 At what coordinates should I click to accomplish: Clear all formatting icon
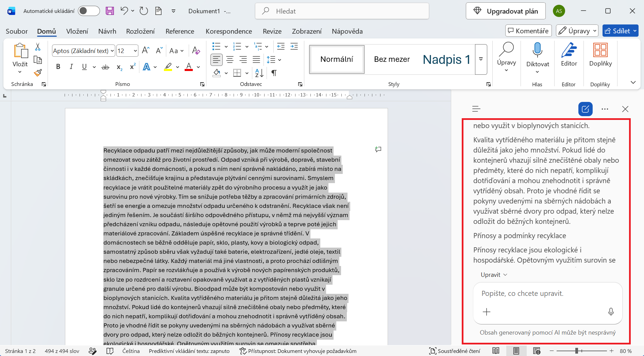coord(196,51)
